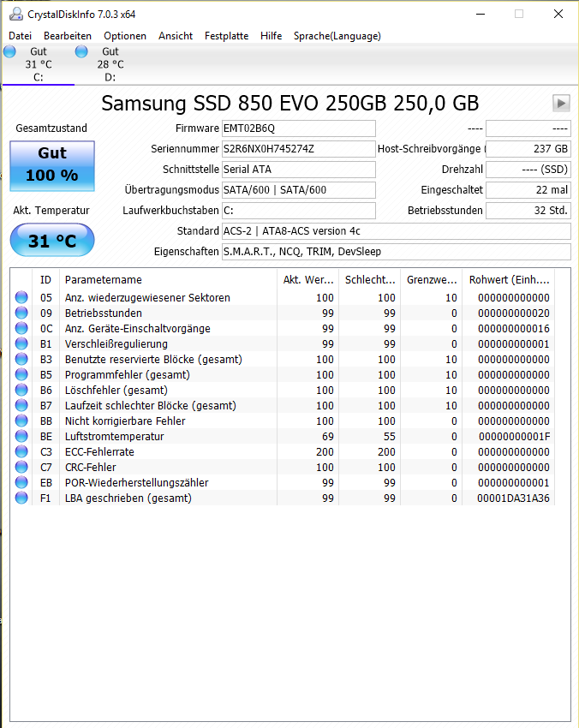The width and height of the screenshot is (579, 728).
Task: Open the Ansicht menu
Action: click(176, 36)
